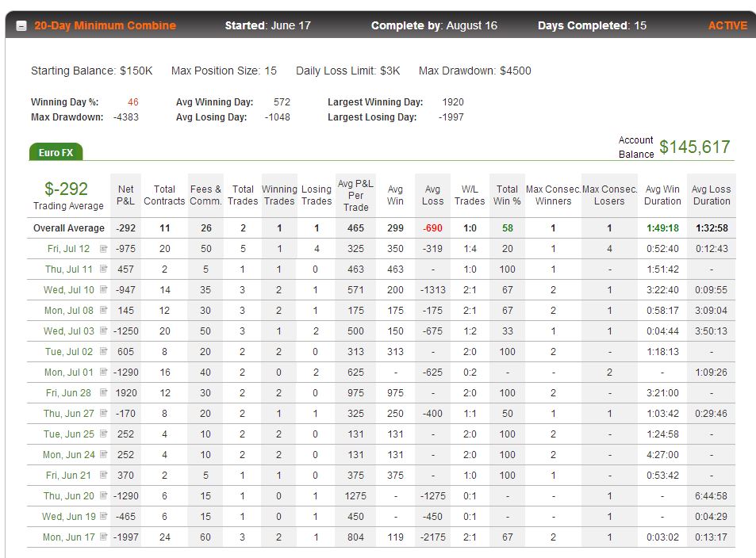
Task: Click the Avg Win Duration header
Action: [x=662, y=195]
